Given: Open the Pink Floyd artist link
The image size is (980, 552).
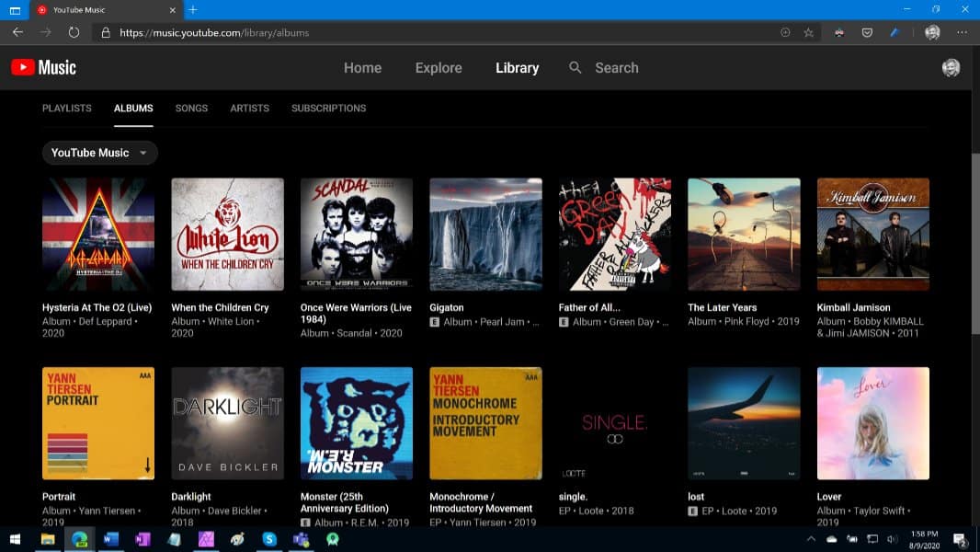Looking at the screenshot, I should tap(746, 321).
